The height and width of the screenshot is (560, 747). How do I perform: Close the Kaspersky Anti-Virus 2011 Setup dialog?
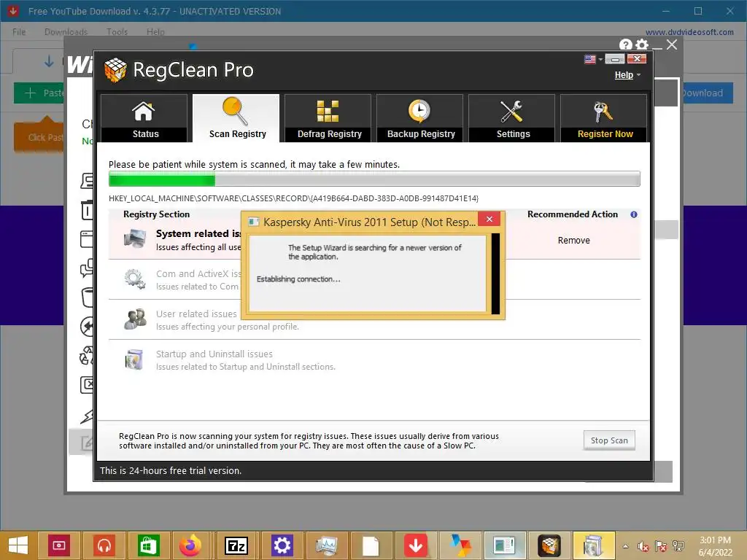click(489, 219)
